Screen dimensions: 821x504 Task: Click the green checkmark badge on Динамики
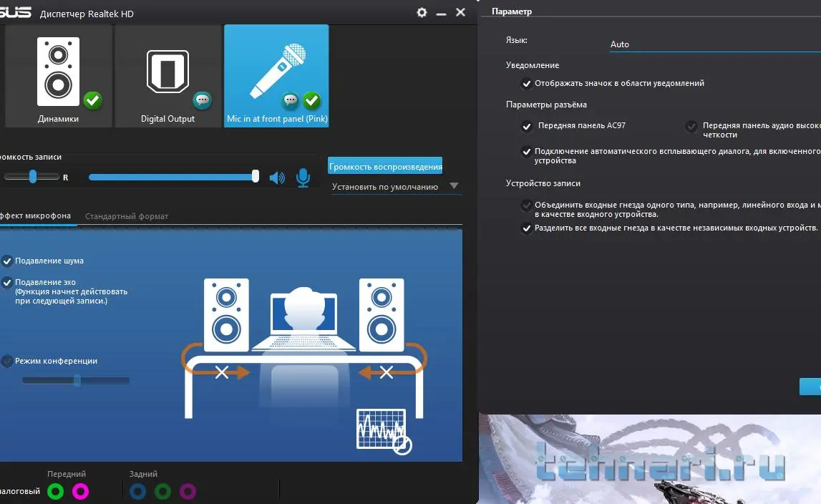click(92, 100)
